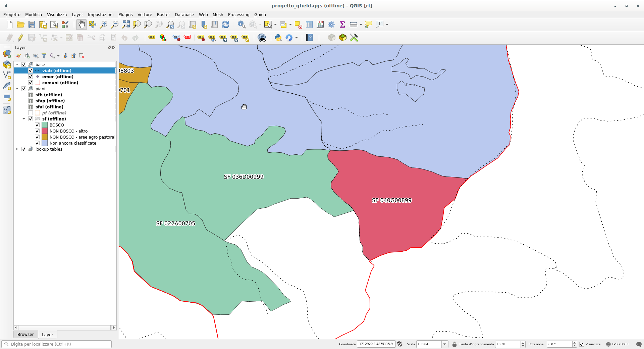
Task: Select the measure line ruler tool
Action: [x=353, y=24]
